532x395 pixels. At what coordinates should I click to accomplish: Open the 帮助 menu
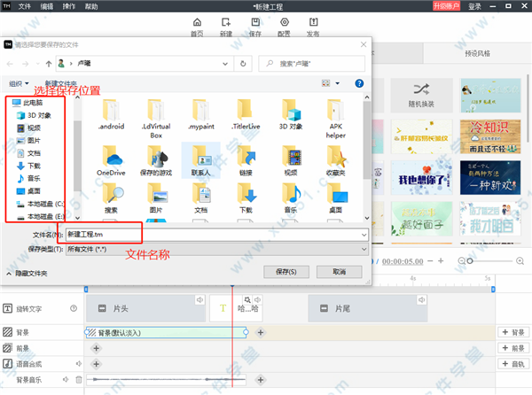coord(92,5)
